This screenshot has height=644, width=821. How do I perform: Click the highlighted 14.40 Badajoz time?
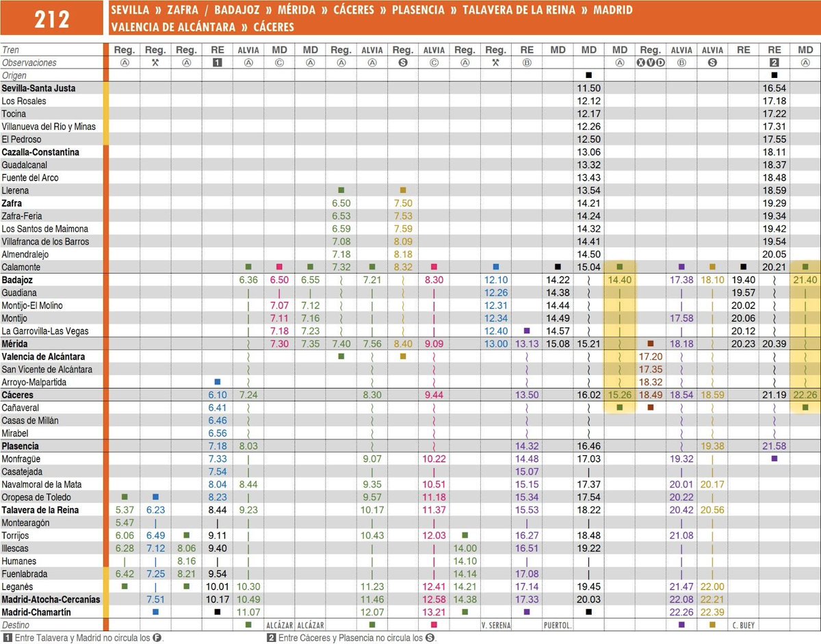pos(620,280)
